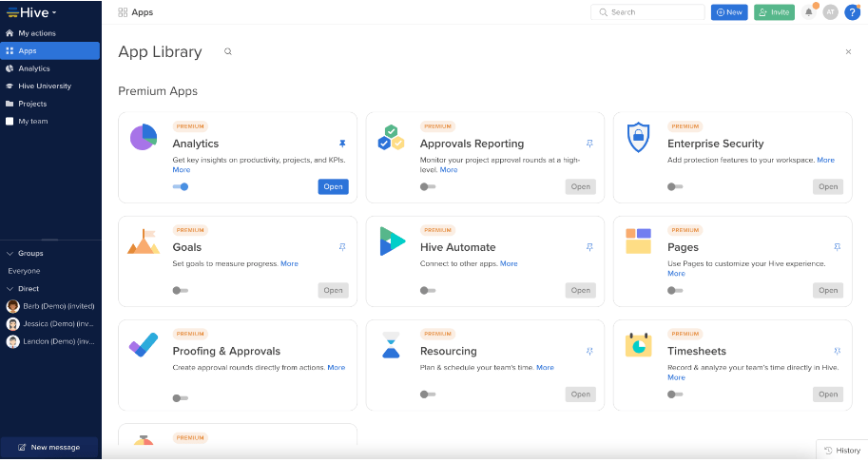Open My team in the sidebar
The image size is (868, 462).
coord(50,121)
